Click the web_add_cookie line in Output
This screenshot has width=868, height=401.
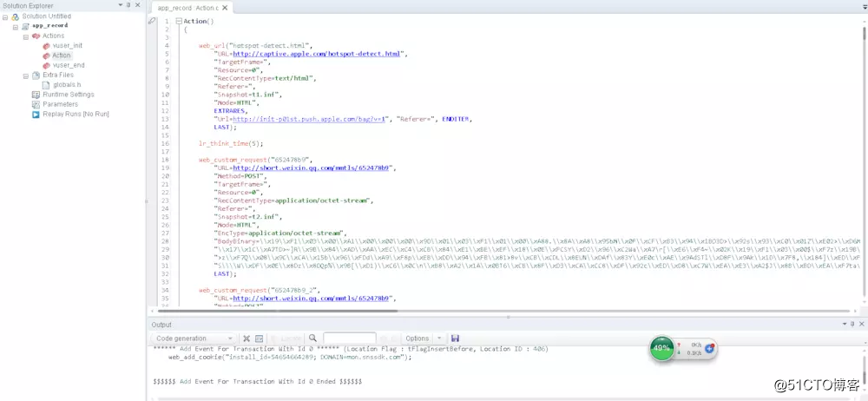coord(291,358)
